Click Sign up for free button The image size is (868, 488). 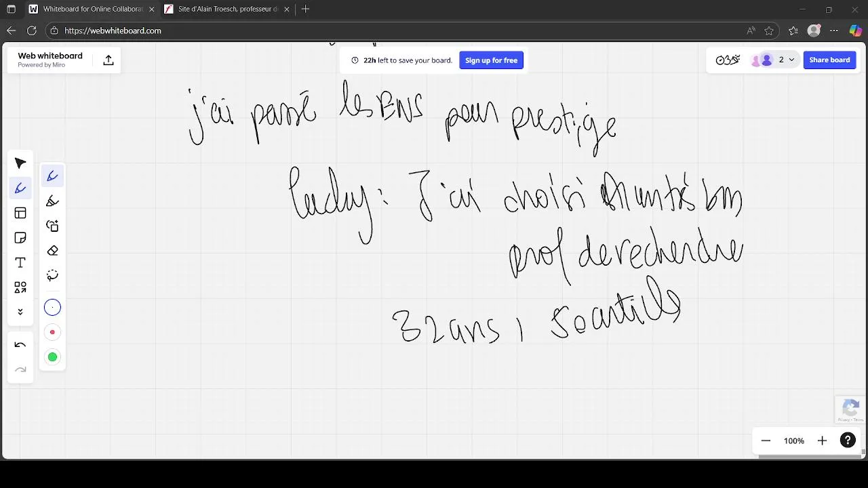(x=491, y=60)
